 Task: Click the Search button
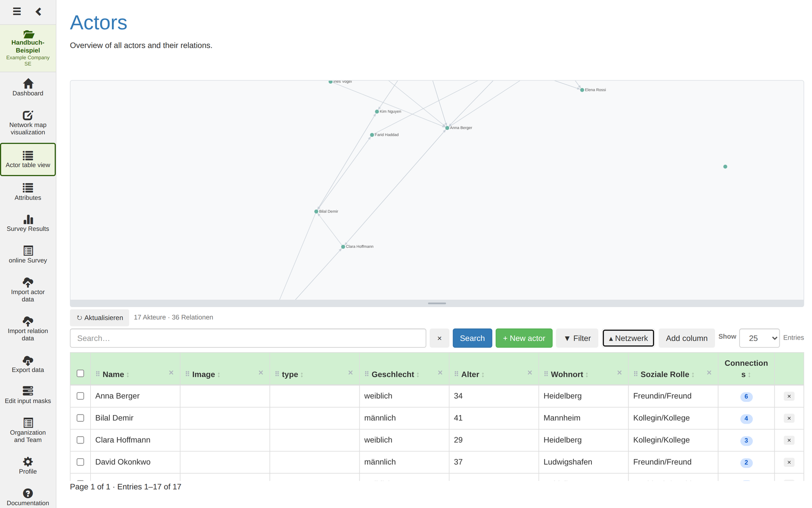click(472, 338)
